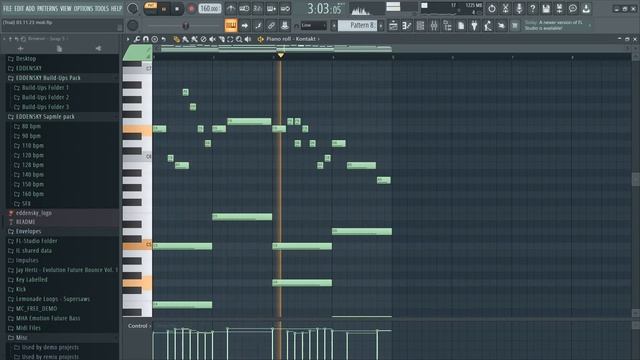640x360 pixels.
Task: Select the Draw pencil tool
Action: pyautogui.click(x=176, y=39)
